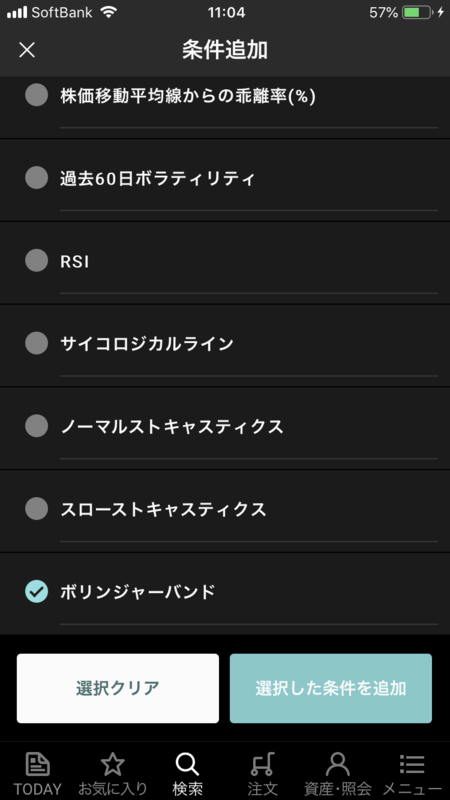Tap the Wi-Fi status icon
The height and width of the screenshot is (800, 450).
109,12
